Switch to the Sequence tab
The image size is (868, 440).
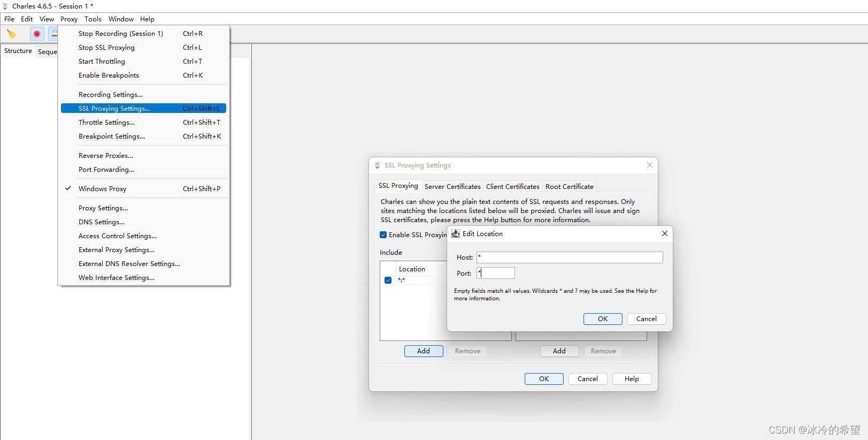47,51
